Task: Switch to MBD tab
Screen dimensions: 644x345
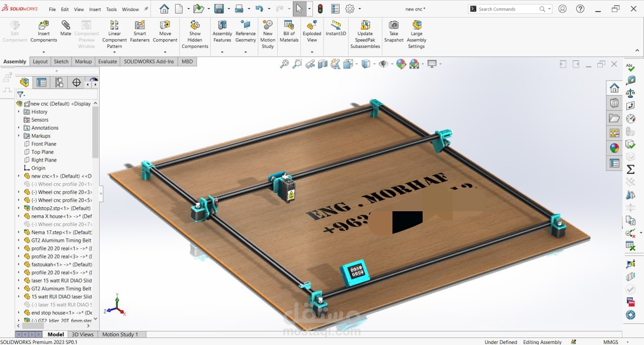Action: 187,61
